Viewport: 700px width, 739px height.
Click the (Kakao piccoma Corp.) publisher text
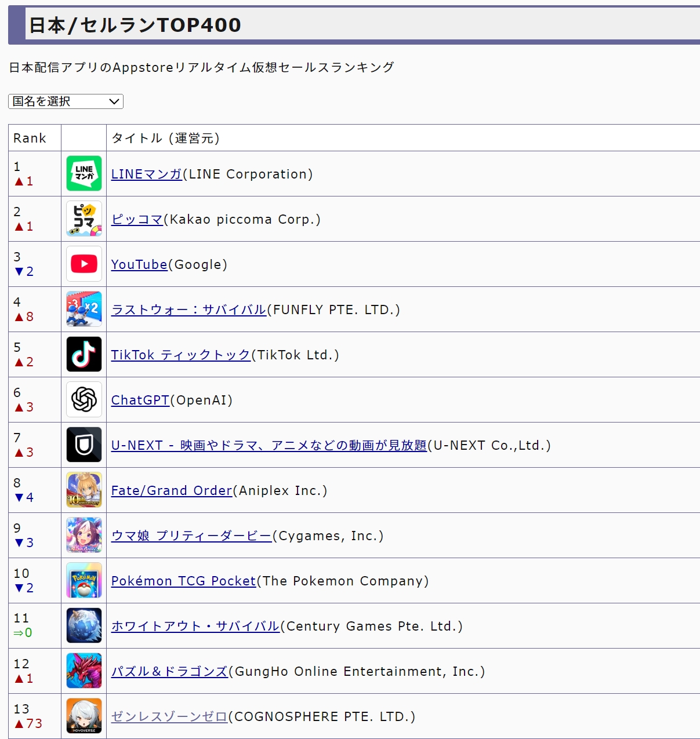tap(242, 219)
